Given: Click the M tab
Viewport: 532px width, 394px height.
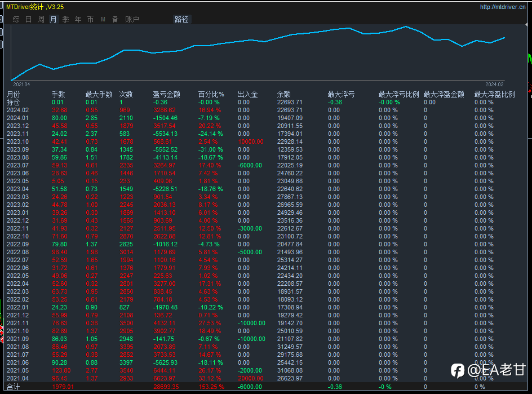Looking at the screenshot, I should point(103,19).
